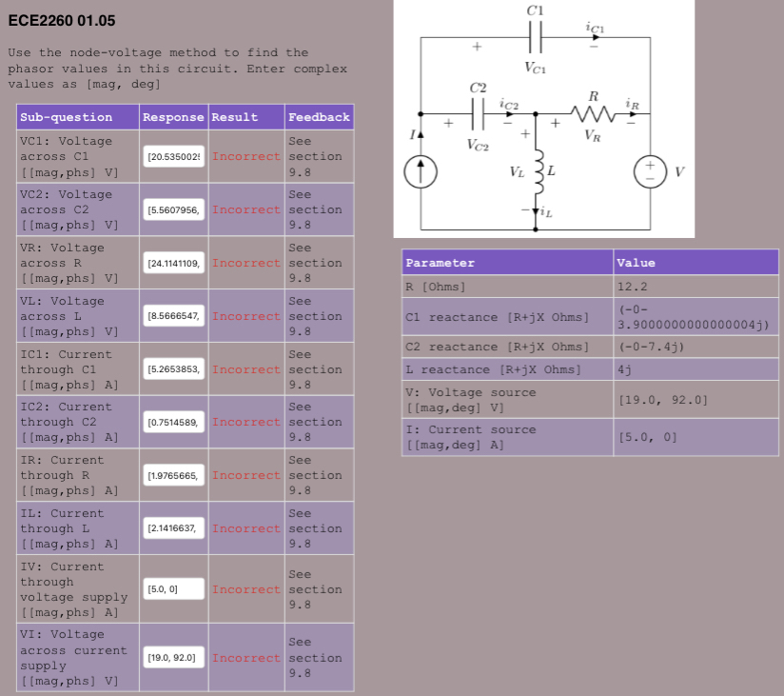
Task: Click 'VC2: Voltage across C2' sub-question text
Action: 69,209
